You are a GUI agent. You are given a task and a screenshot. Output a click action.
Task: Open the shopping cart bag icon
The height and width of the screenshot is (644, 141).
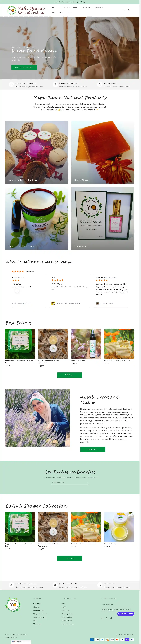point(129,10)
